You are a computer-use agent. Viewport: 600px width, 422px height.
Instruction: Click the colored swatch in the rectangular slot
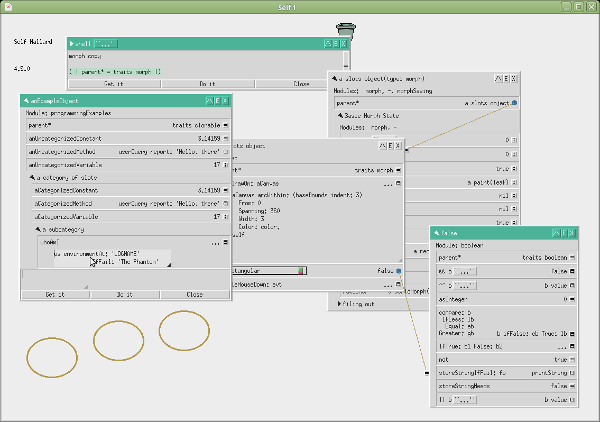coord(302,270)
